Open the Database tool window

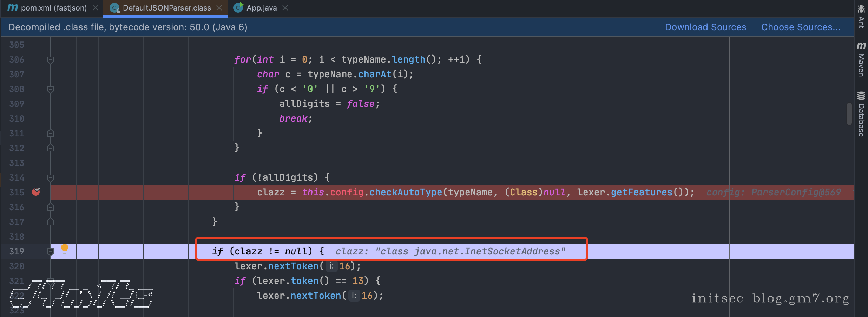pyautogui.click(x=861, y=114)
